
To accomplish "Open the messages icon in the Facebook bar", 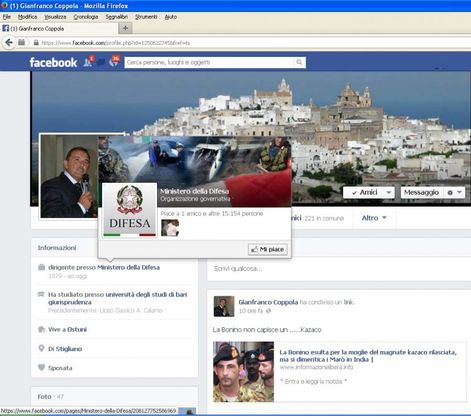I will pyautogui.click(x=101, y=62).
